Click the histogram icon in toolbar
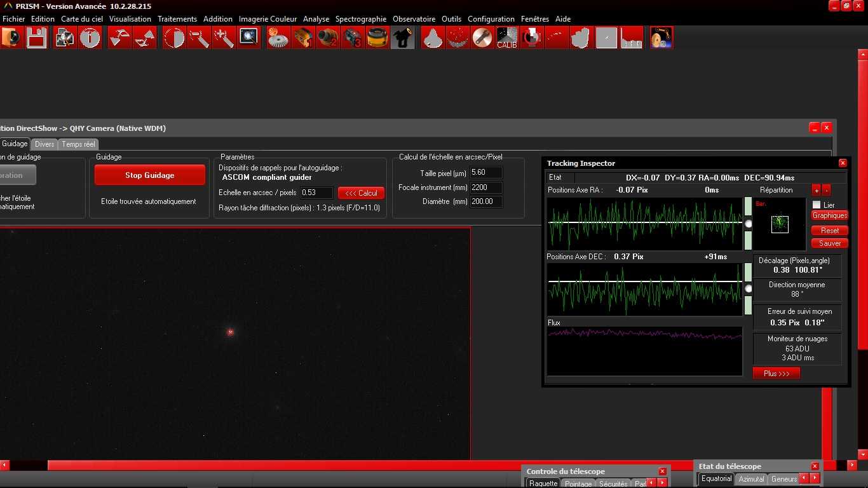868x488 pixels. click(632, 38)
